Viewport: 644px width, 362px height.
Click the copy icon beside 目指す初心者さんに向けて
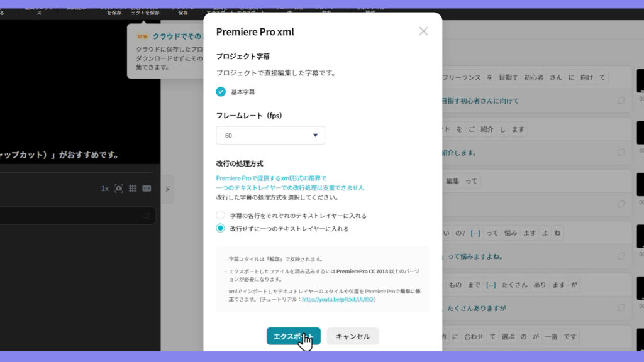[621, 101]
